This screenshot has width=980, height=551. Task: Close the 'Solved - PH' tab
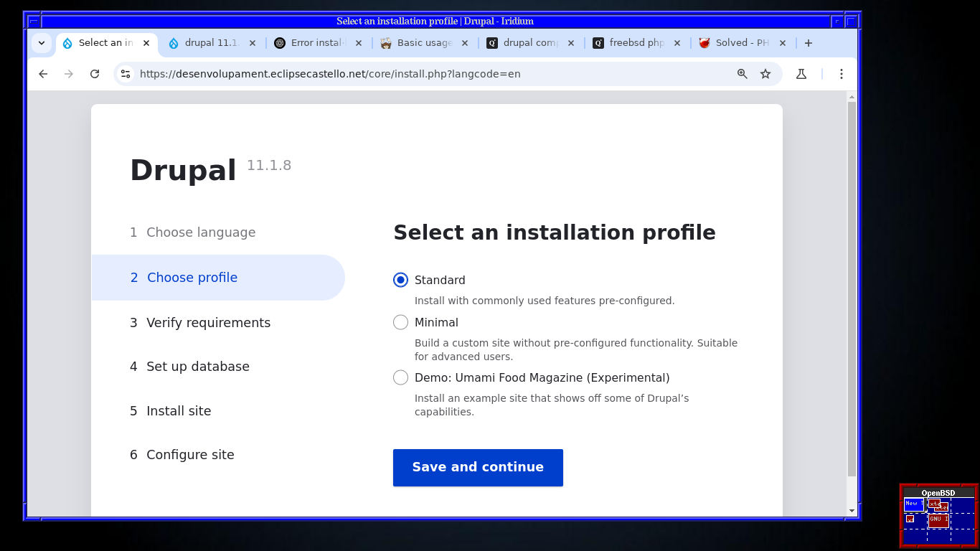(783, 43)
